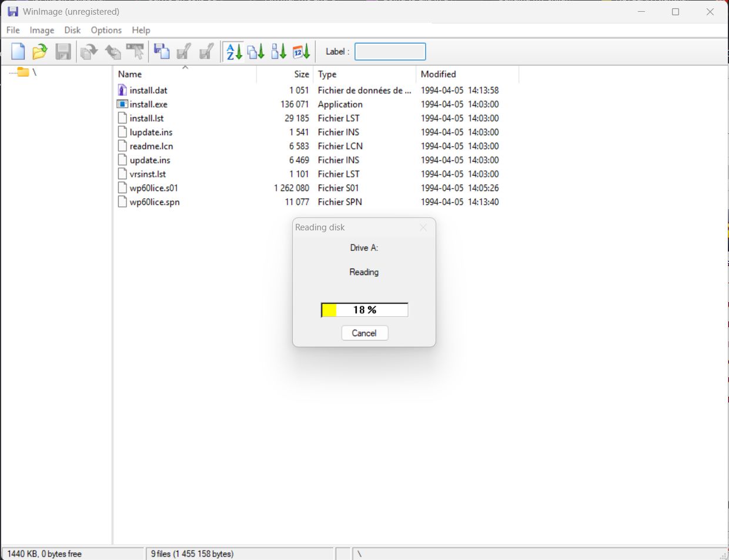This screenshot has height=560, width=729.
Task: Click the Name column header
Action: point(130,74)
